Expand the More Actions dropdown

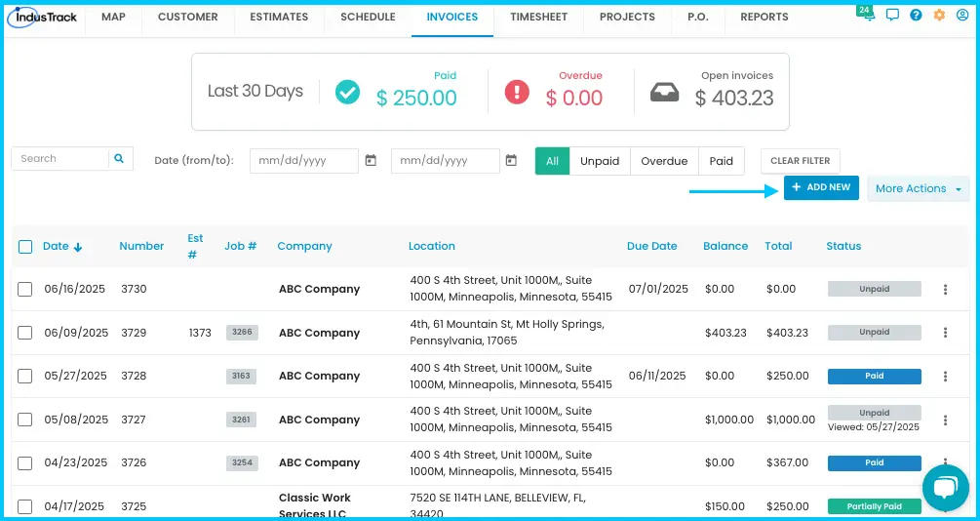click(919, 188)
